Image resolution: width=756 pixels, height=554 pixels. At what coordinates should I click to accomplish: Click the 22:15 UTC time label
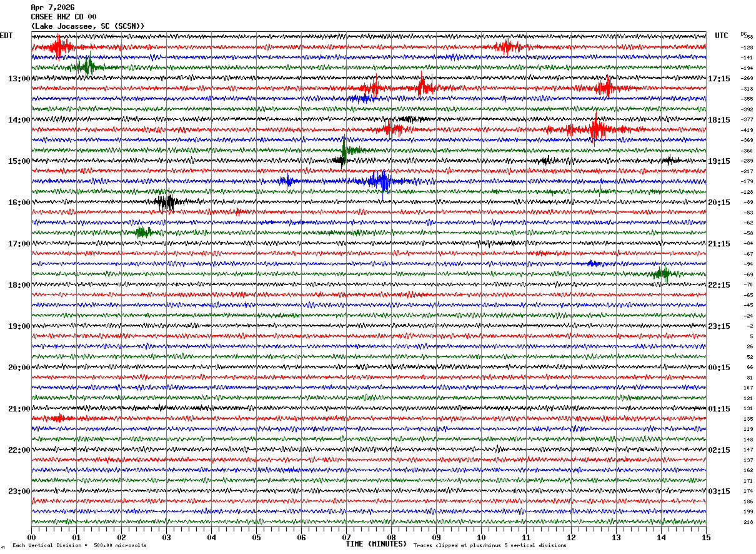click(x=719, y=285)
